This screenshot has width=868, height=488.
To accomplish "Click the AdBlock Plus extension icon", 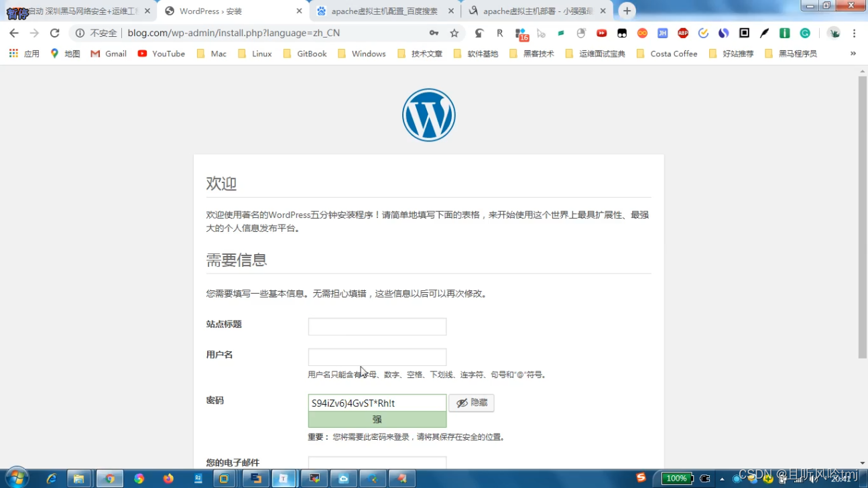I will pyautogui.click(x=682, y=32).
